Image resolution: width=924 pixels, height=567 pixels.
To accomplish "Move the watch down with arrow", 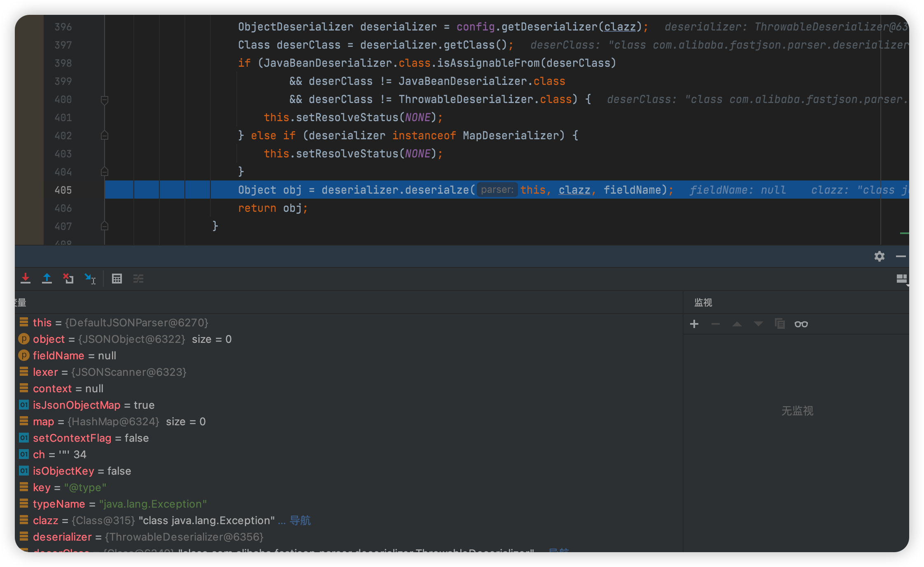I will click(x=758, y=324).
